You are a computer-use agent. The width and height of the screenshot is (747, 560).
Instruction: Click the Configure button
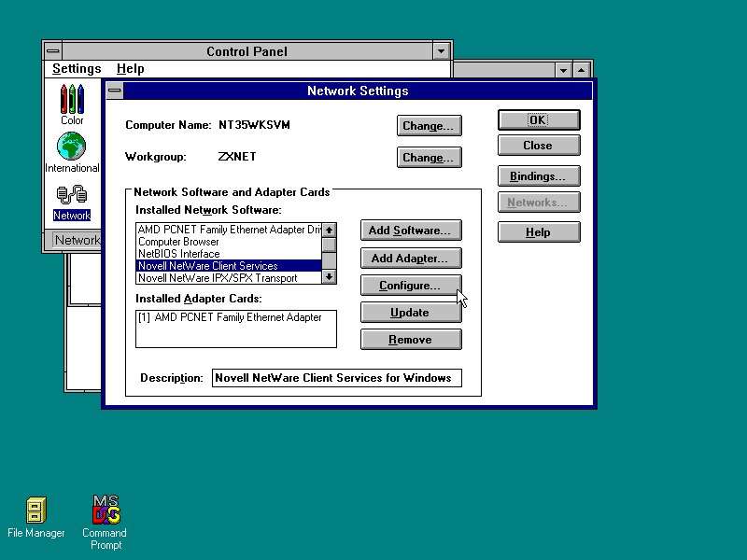[x=411, y=286]
